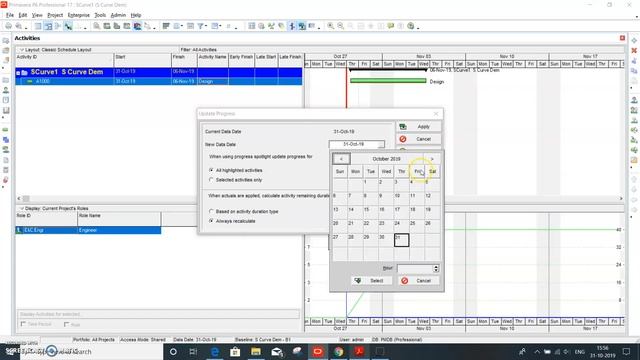The height and width of the screenshot is (360, 640).
Task: Select Based on activity duration type option
Action: click(211, 211)
